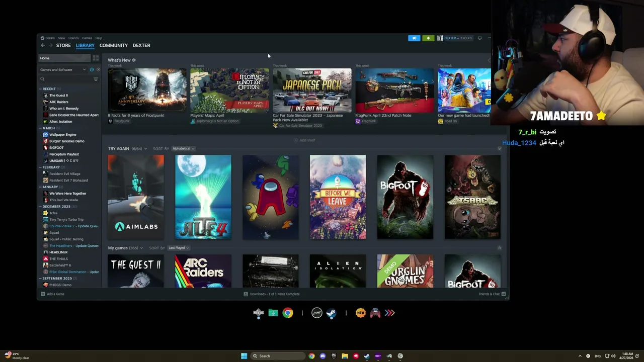Click the Add a Game plus icon
The height and width of the screenshot is (362, 644).
(x=43, y=294)
